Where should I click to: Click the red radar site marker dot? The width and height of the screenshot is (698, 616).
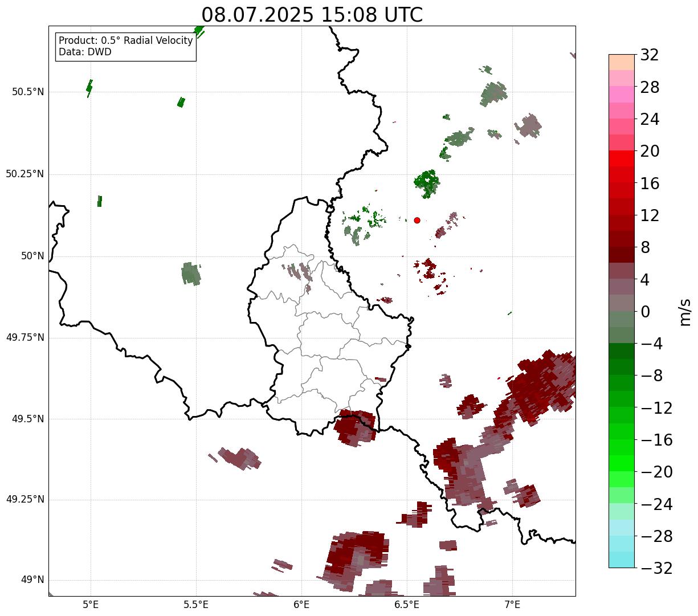(x=417, y=220)
